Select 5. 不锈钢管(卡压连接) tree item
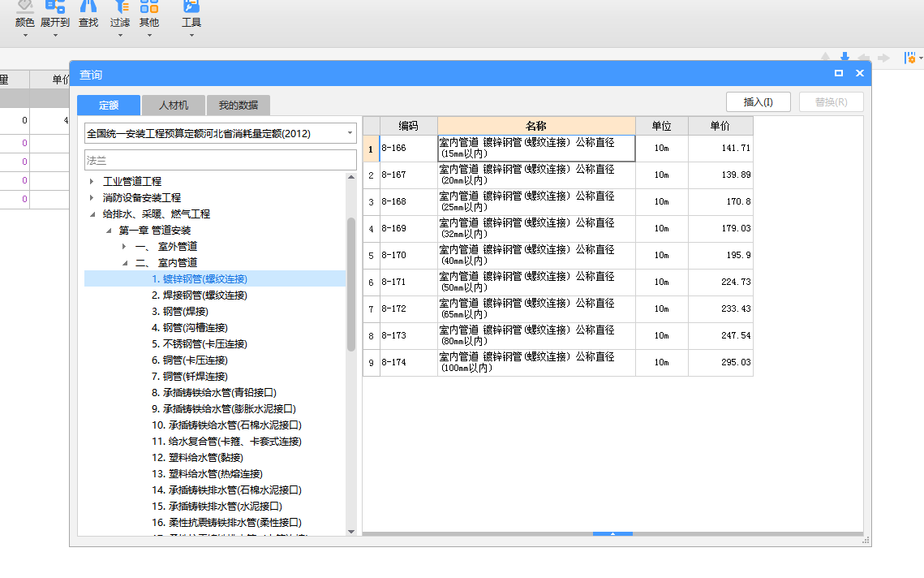This screenshot has width=924, height=578. click(200, 344)
